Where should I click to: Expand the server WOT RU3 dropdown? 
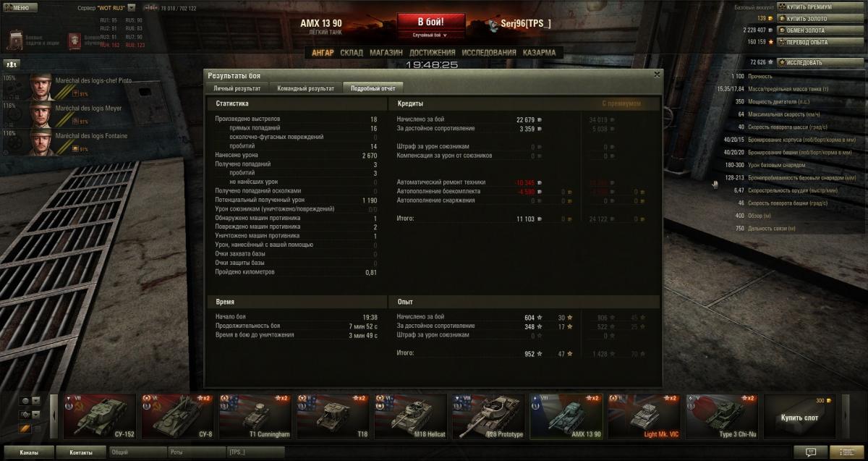(x=131, y=7)
